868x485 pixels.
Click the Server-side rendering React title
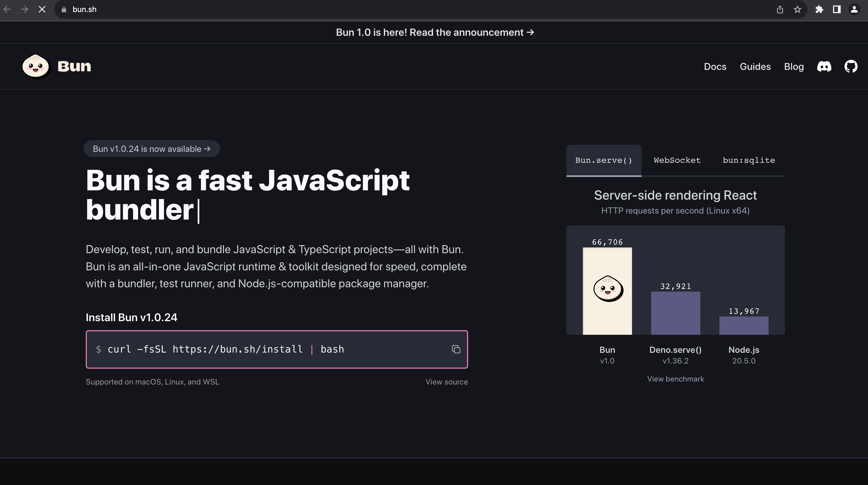pos(675,195)
